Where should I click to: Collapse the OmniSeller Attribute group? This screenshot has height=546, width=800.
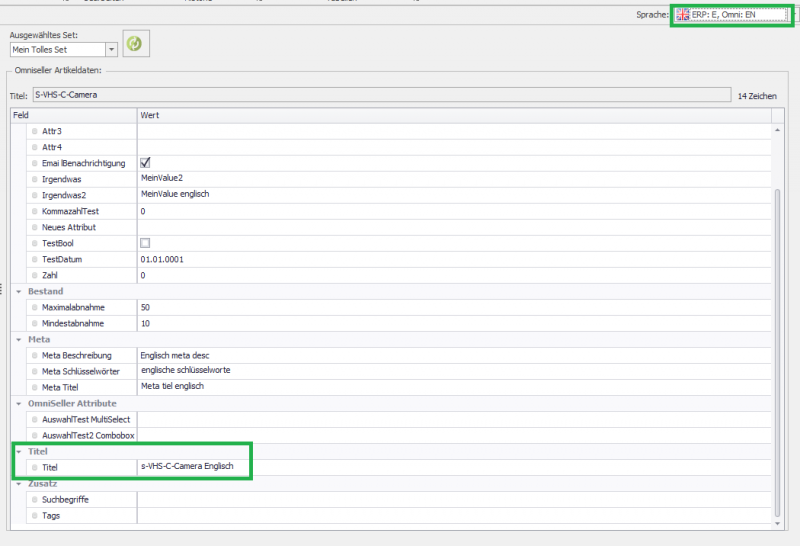(x=17, y=403)
